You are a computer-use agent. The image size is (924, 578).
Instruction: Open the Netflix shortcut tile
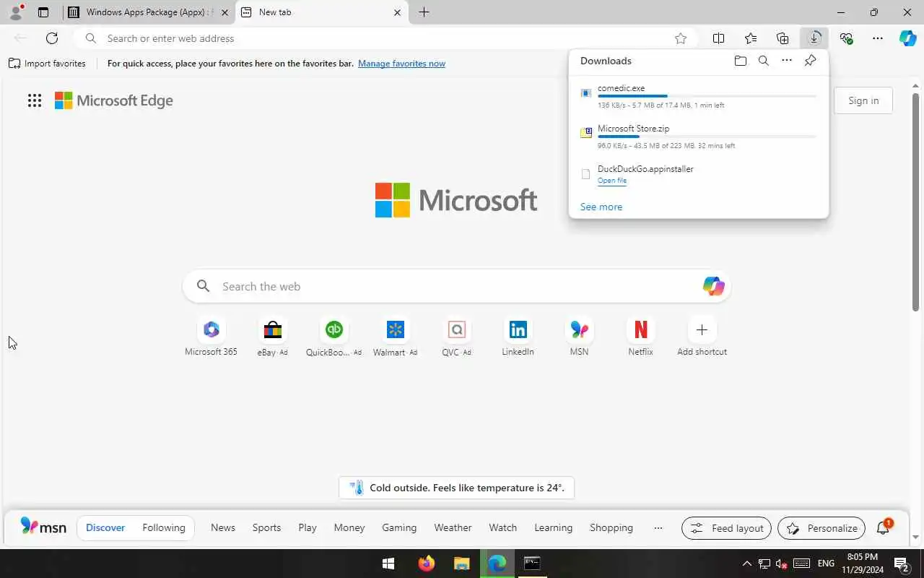[640, 337]
